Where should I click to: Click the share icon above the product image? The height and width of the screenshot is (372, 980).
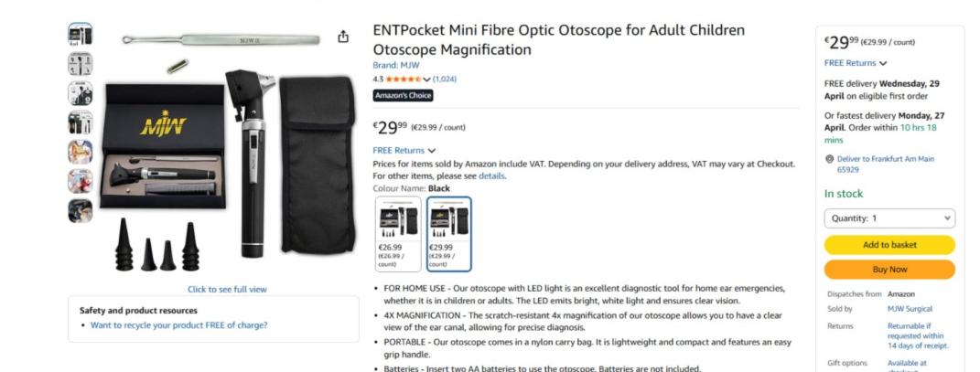pyautogui.click(x=343, y=37)
